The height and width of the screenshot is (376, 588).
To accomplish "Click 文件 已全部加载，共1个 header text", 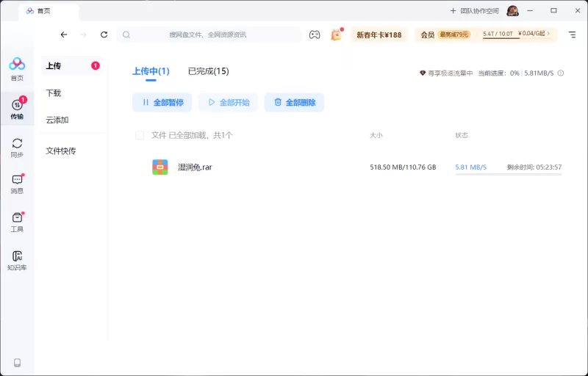I will click(192, 135).
